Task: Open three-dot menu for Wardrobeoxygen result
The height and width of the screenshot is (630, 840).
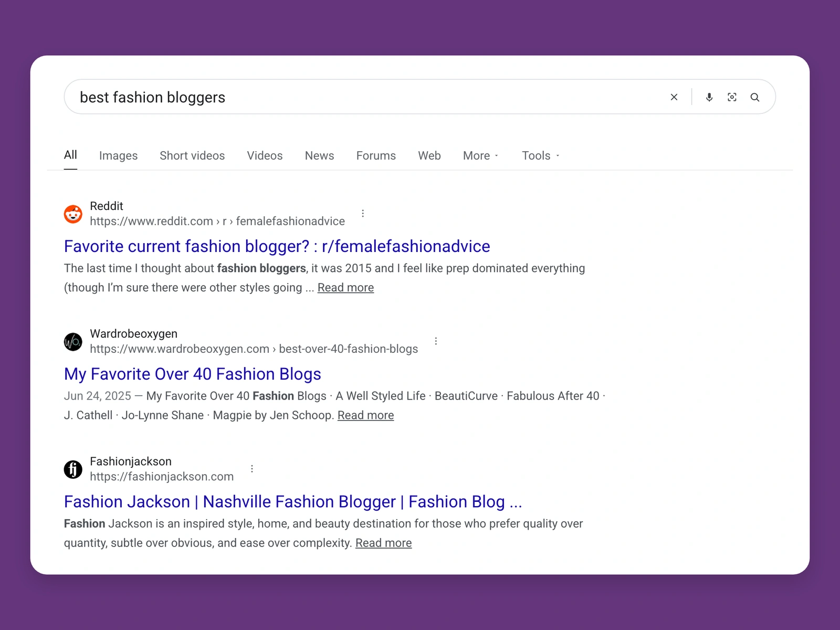Action: point(436,341)
